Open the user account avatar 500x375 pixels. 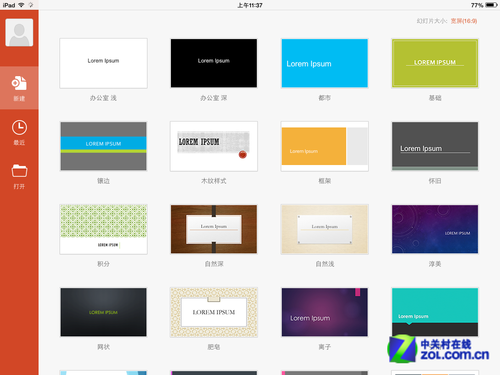19,32
